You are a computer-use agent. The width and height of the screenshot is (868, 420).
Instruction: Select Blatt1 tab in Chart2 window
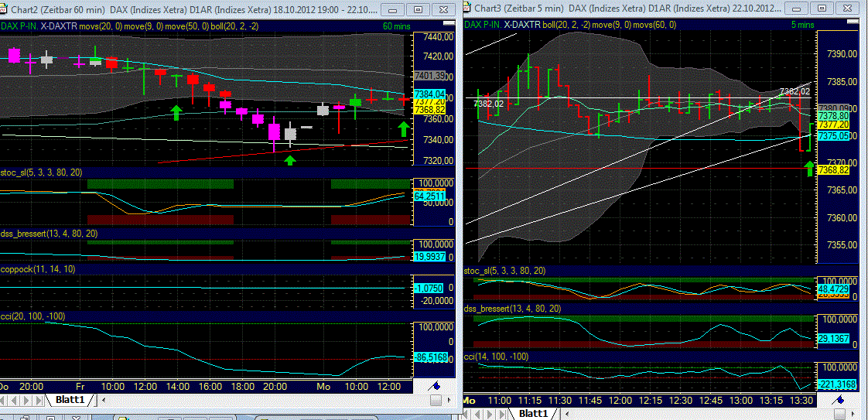70,400
